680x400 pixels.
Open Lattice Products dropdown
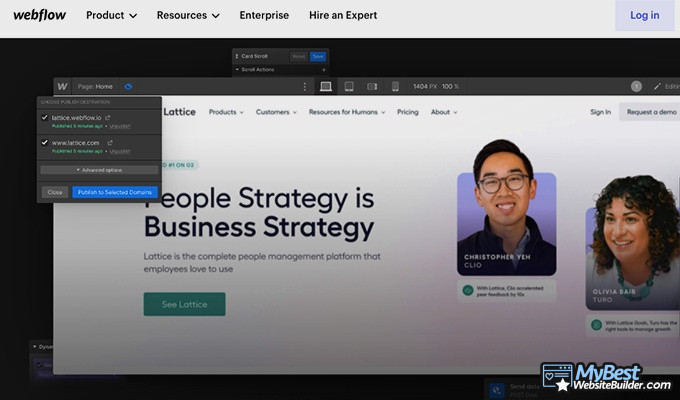click(226, 112)
